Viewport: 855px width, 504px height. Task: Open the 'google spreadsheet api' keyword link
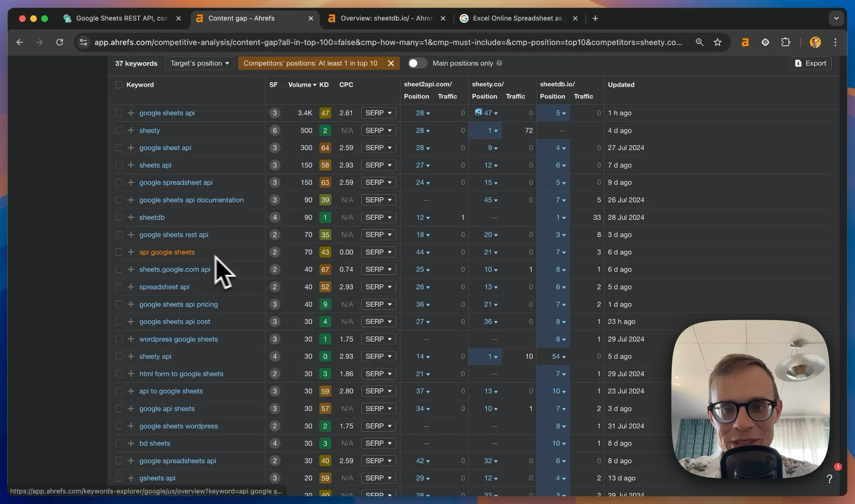176,182
